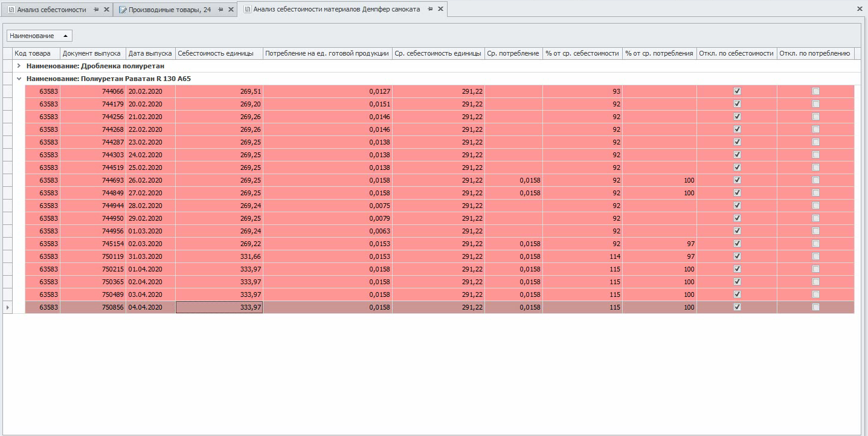Open the Производимые товары, 24 tab
Screen dimensions: 868x436
[169, 10]
